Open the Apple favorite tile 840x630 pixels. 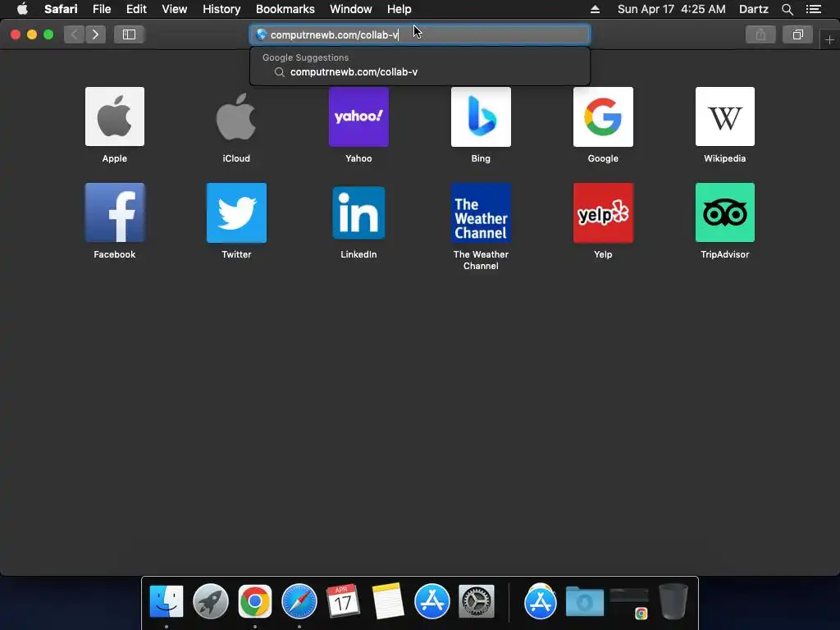click(x=115, y=116)
